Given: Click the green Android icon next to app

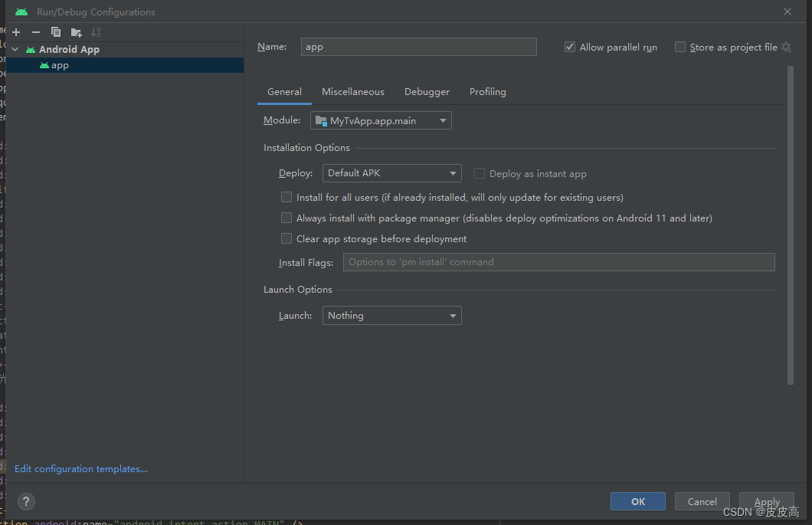Looking at the screenshot, I should click(44, 64).
